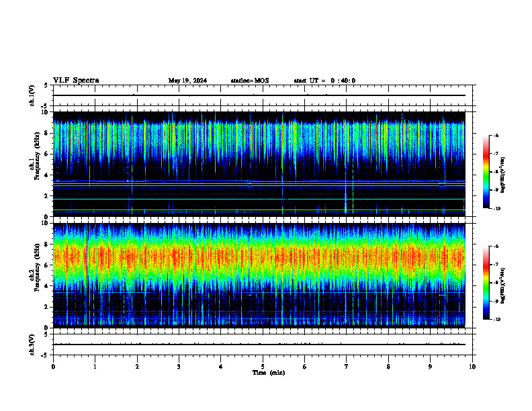Click the time axis tick label "8"
This screenshot has width=532, height=411.
pos(388,367)
